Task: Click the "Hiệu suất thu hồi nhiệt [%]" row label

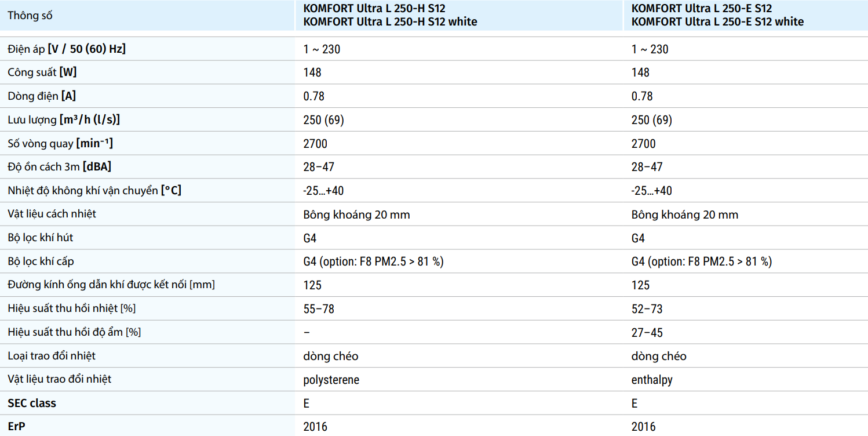Action: 72,308
